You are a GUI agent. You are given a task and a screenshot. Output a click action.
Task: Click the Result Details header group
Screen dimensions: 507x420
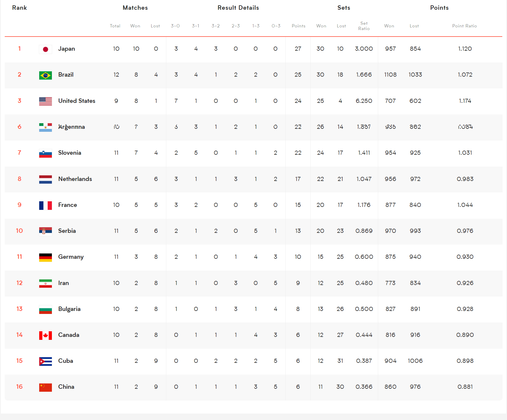238,8
